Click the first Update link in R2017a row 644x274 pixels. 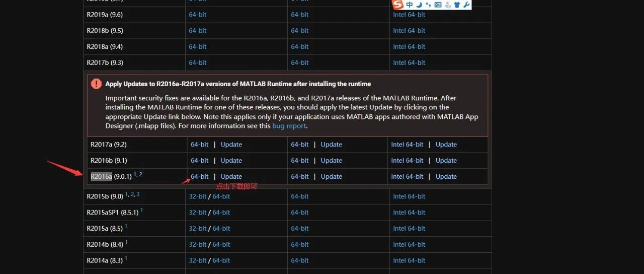point(231,144)
